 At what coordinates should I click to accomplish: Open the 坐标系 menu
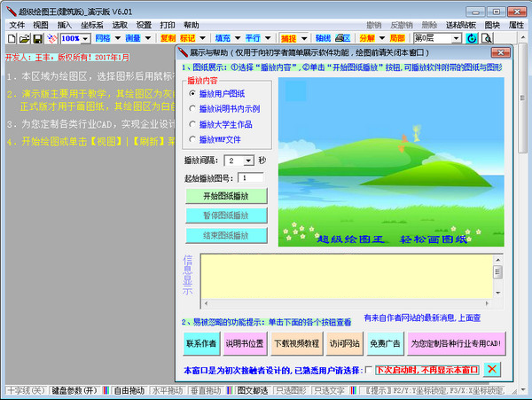click(91, 25)
